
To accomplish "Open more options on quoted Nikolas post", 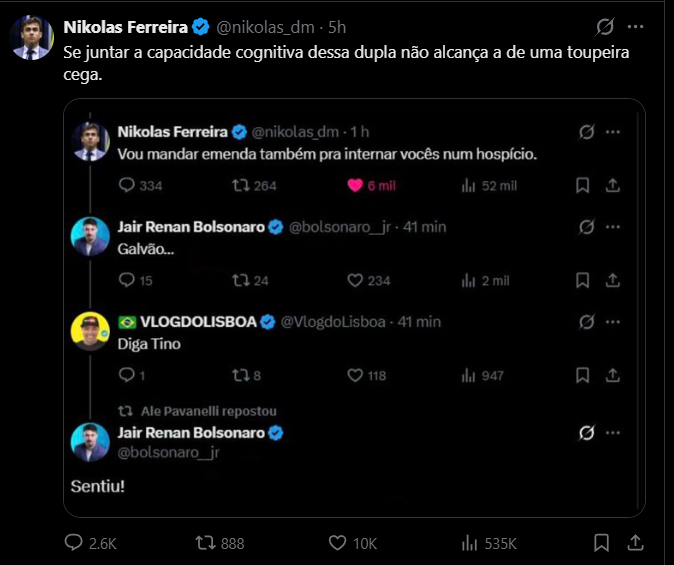I will point(613,131).
